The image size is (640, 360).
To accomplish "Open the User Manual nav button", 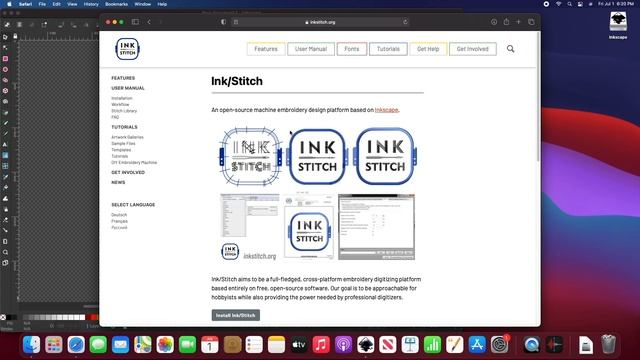I will coord(311,49).
